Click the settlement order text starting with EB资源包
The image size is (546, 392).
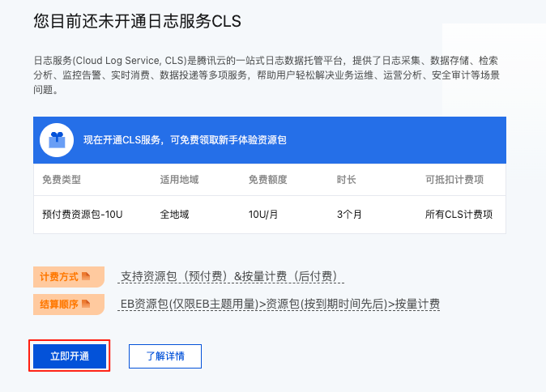tap(279, 304)
